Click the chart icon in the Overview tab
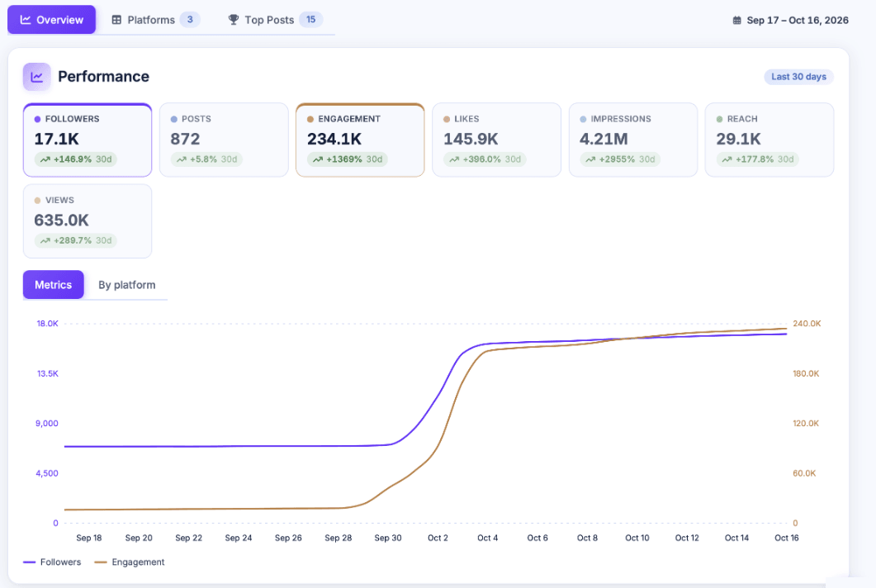Viewport: 876px width, 588px height. tap(25, 20)
